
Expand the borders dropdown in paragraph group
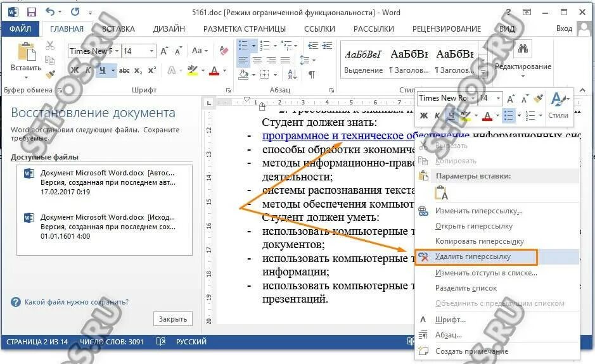click(276, 75)
